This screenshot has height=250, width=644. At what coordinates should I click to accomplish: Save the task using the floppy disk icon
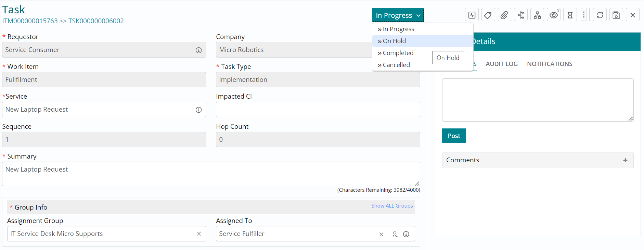[616, 15]
